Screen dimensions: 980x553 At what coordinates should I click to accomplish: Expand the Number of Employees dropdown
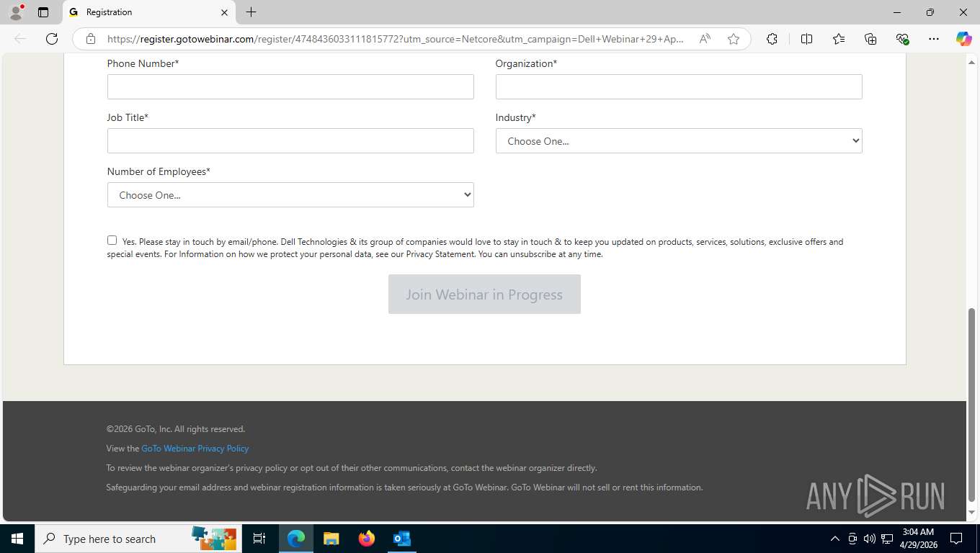point(290,195)
